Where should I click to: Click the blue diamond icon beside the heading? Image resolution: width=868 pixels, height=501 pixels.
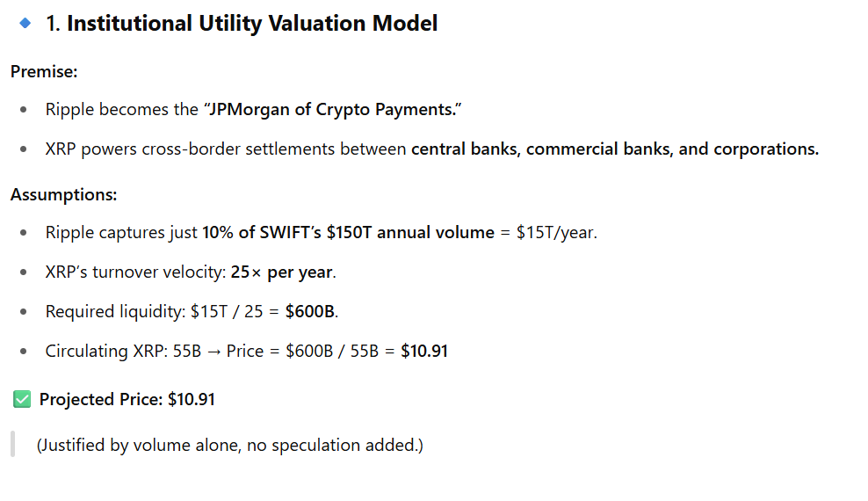[25, 23]
